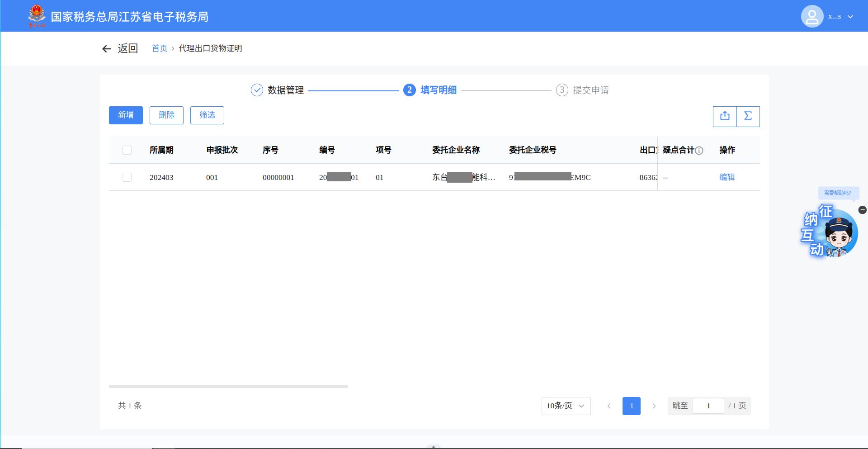Image resolution: width=868 pixels, height=449 pixels.
Task: Expand the bottom panel collapse arrow
Action: [x=434, y=446]
